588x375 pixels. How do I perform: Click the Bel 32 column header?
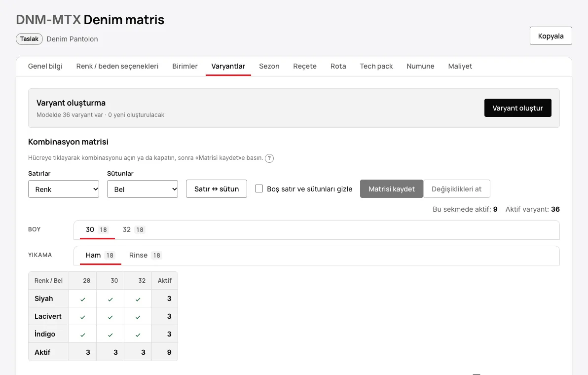pyautogui.click(x=138, y=281)
